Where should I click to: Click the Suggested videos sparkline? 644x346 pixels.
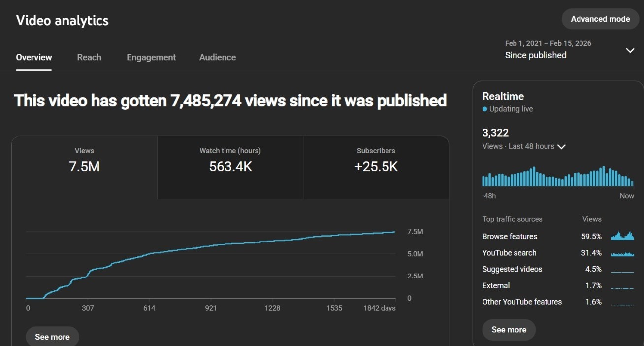[622, 270]
